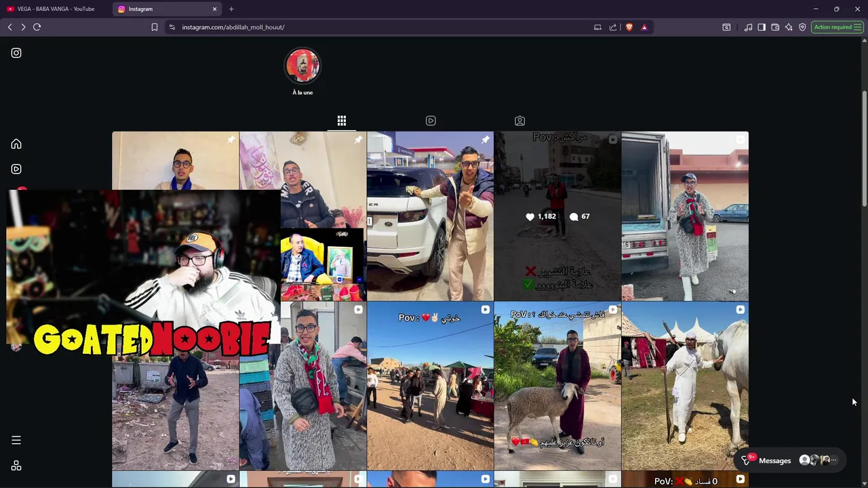The height and width of the screenshot is (488, 868).
Task: Open the hamburger More menu in sidebar
Action: tap(16, 441)
